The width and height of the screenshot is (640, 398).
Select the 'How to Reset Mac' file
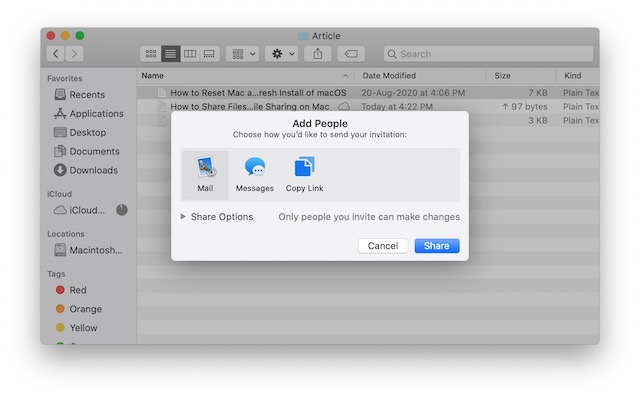(258, 93)
